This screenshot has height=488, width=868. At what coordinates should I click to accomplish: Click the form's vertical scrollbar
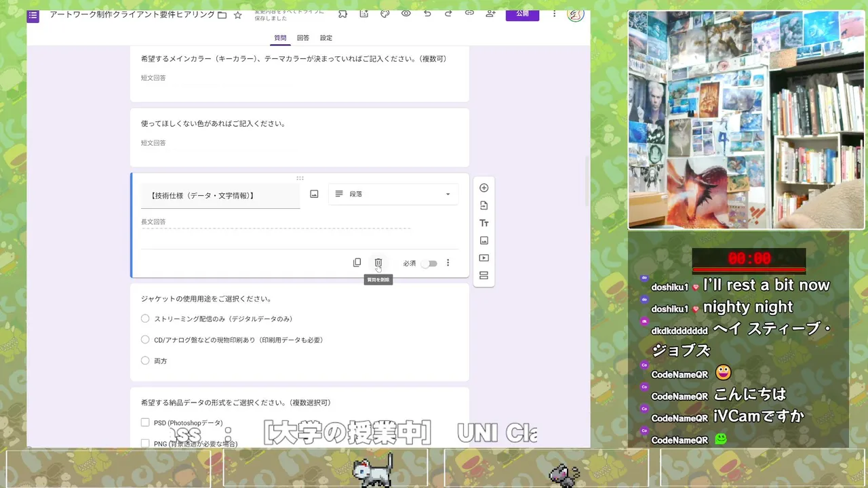587,180
